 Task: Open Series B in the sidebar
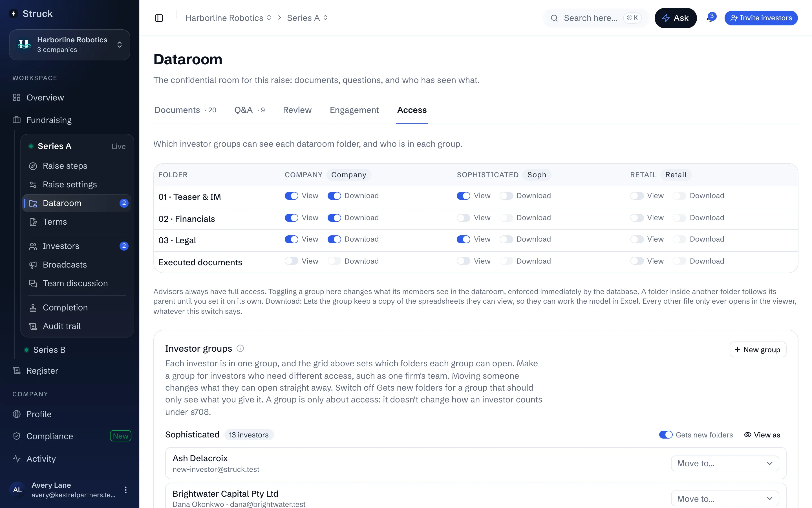pyautogui.click(x=49, y=350)
